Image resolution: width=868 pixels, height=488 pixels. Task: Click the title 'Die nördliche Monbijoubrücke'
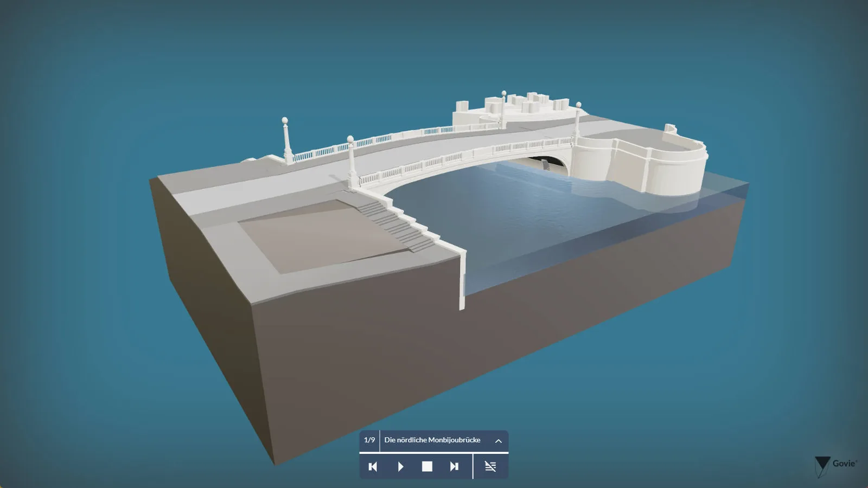point(432,440)
